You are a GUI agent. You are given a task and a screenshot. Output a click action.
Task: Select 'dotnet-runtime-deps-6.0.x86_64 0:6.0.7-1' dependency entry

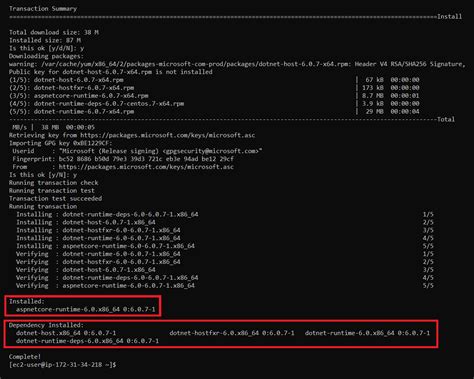[87, 341]
